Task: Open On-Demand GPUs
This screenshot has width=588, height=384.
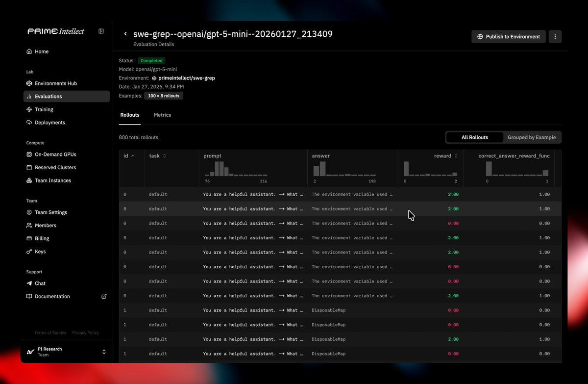Action: pyautogui.click(x=67, y=154)
